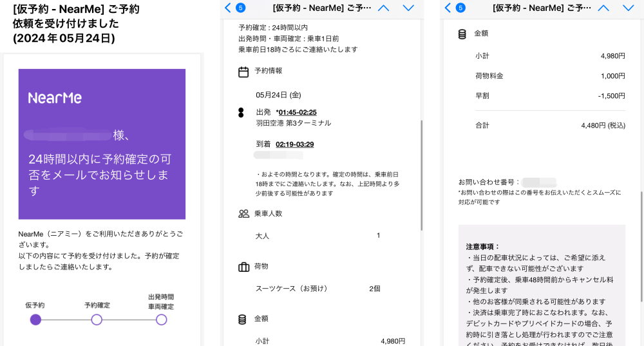The height and width of the screenshot is (346, 644).
Task: Tap the unread badge 5 in 予約情報 screen
Action: coord(241,7)
